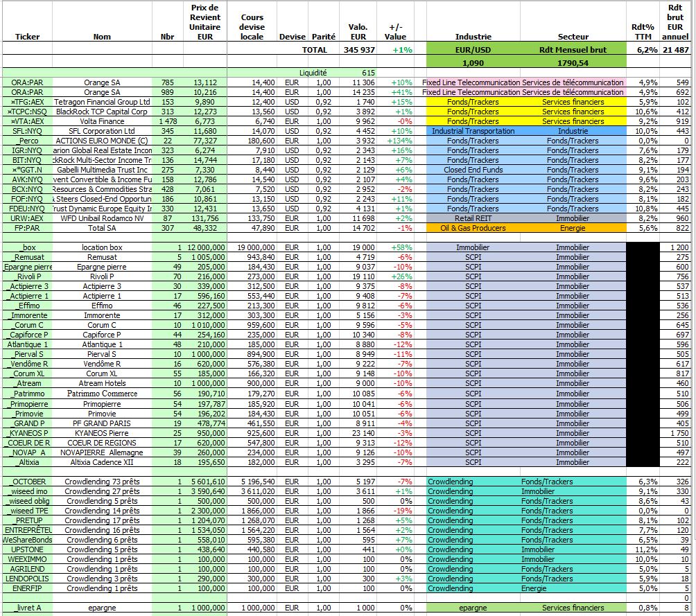Click the location box name cell
This screenshot has height=616, width=696.
(x=102, y=247)
